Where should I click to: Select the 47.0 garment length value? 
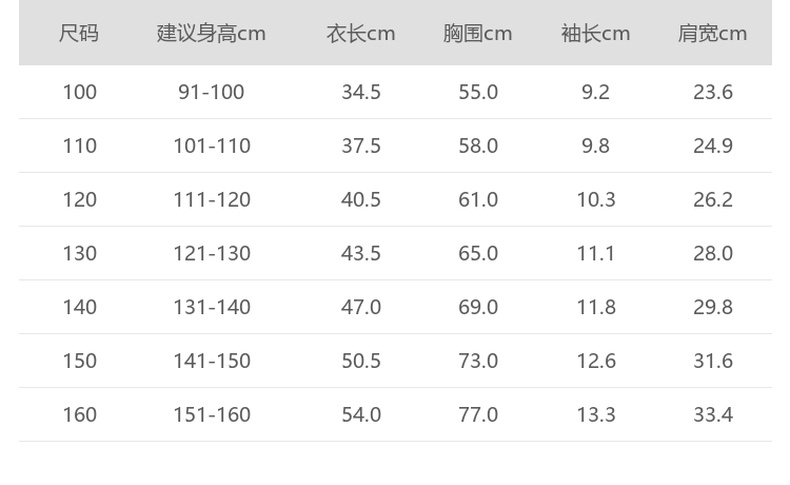pos(361,307)
